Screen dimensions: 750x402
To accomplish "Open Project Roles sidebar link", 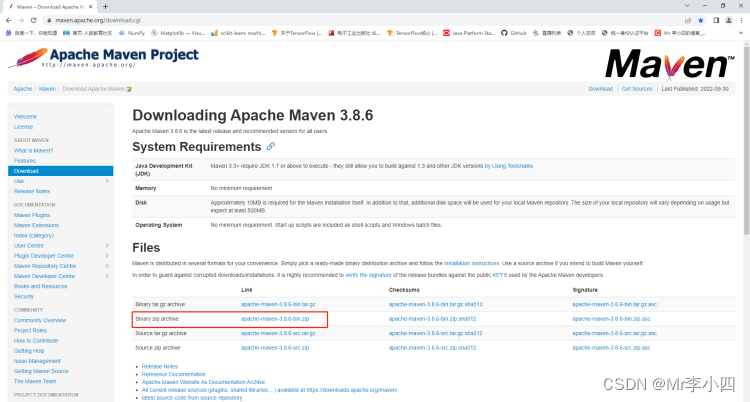I will coord(31,331).
